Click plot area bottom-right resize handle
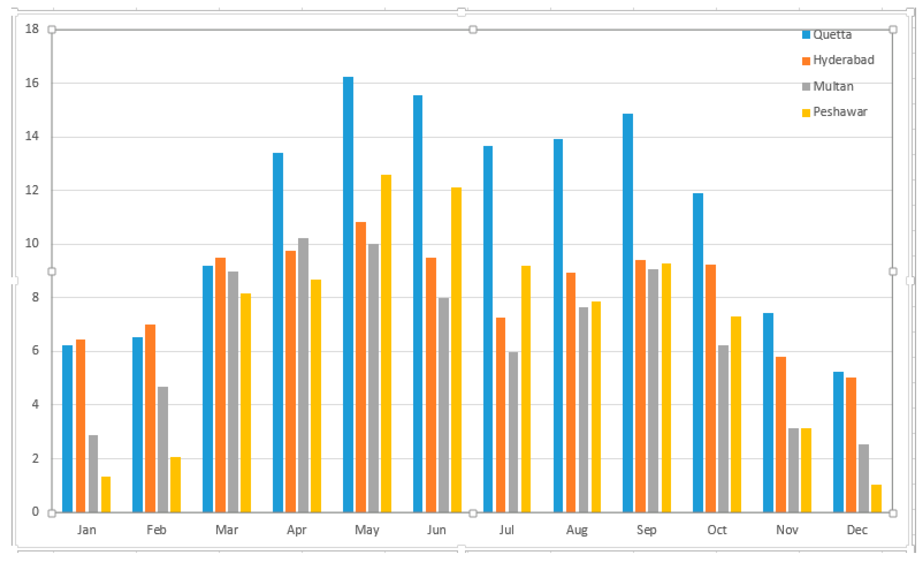This screenshot has height=561, width=924. coord(893,513)
